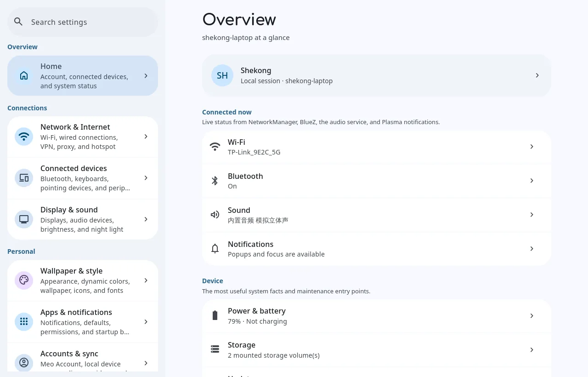Click the Apps & notifications sidebar chevron

click(146, 322)
